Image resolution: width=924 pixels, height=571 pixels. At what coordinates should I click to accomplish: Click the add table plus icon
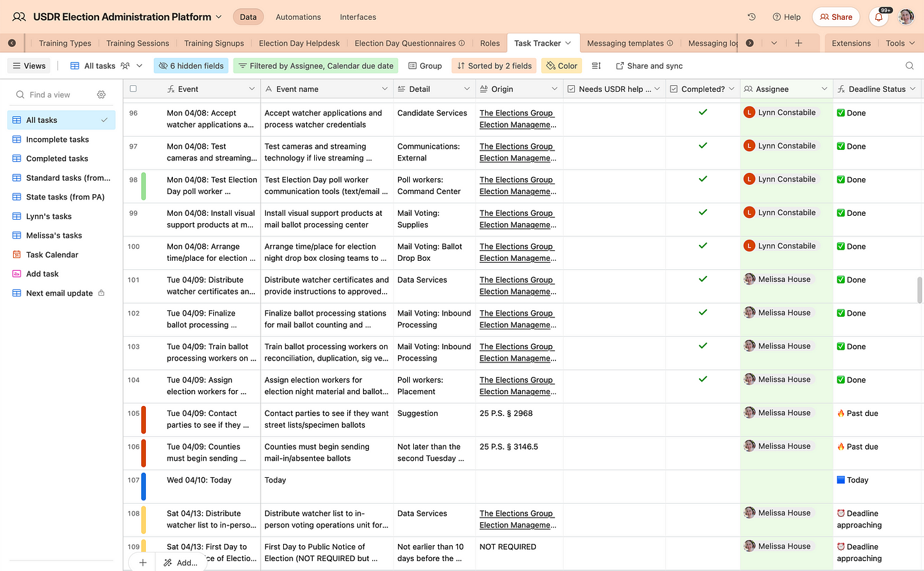click(798, 43)
